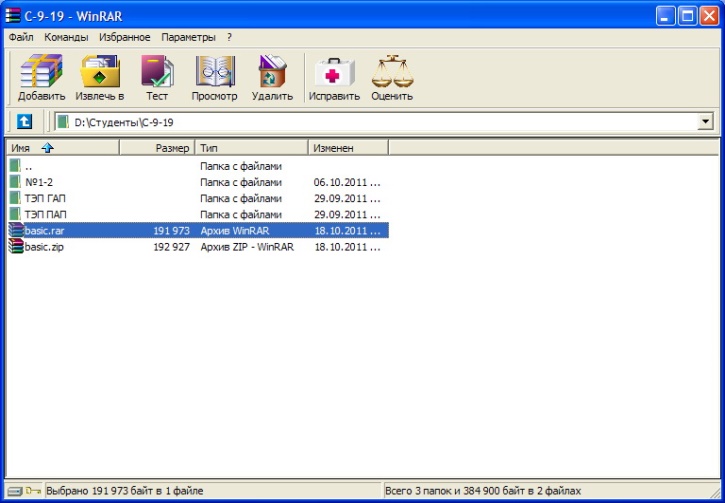Click the type cell Архив WinRAR

(x=234, y=231)
